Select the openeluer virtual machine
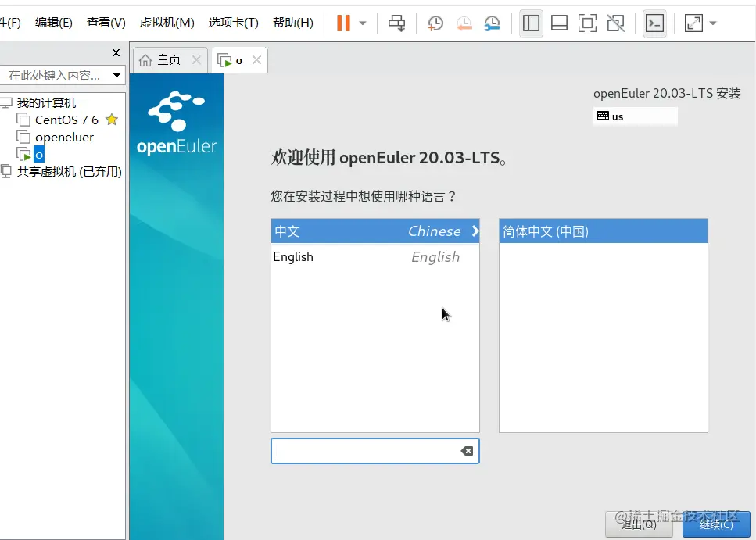This screenshot has width=756, height=540. [x=64, y=138]
